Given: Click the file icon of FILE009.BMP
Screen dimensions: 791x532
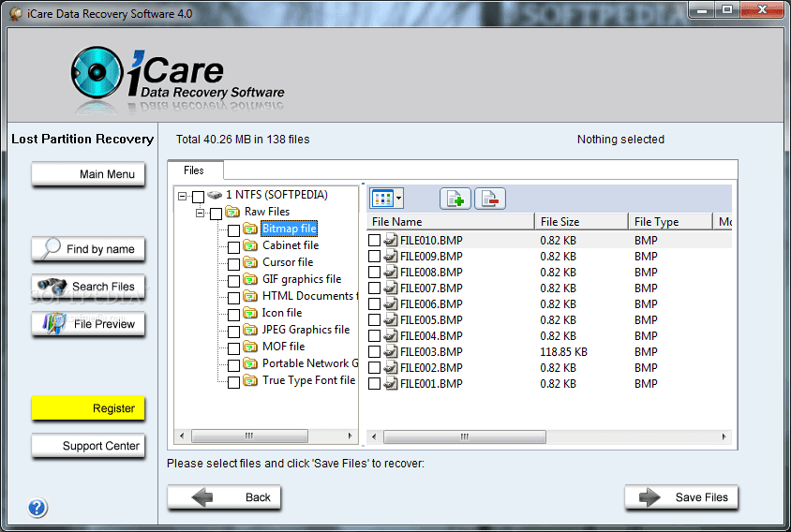Looking at the screenshot, I should point(391,257).
